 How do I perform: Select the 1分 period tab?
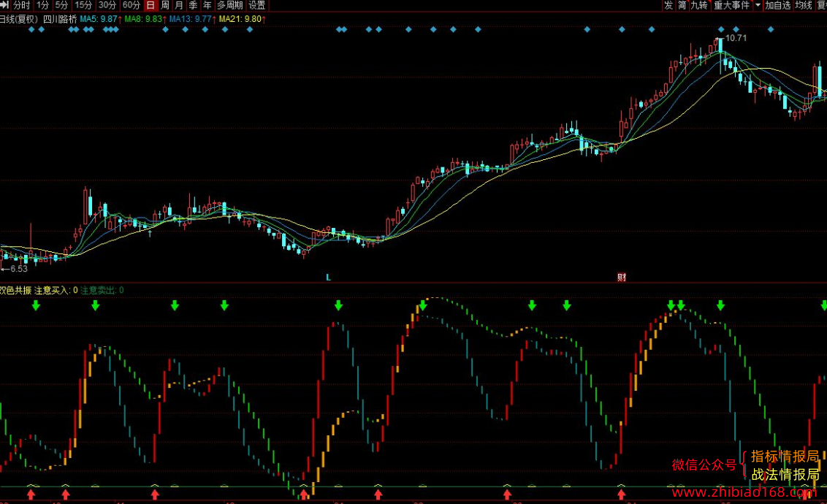(x=42, y=5)
